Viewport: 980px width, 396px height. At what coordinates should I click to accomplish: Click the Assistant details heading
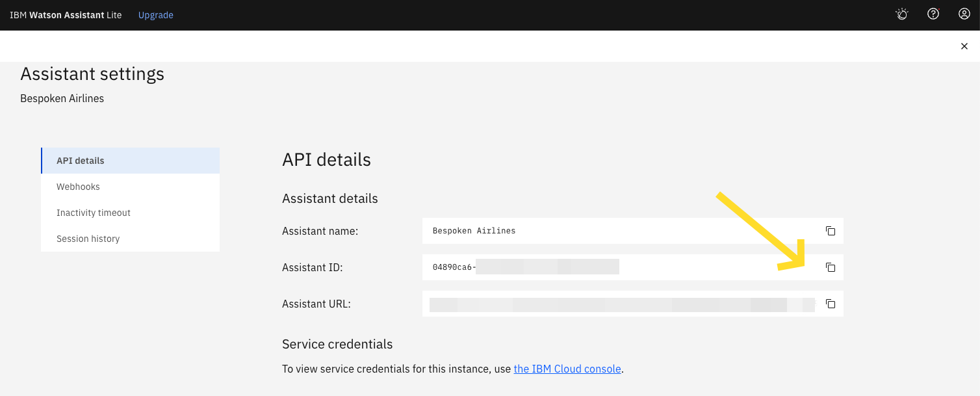tap(329, 198)
